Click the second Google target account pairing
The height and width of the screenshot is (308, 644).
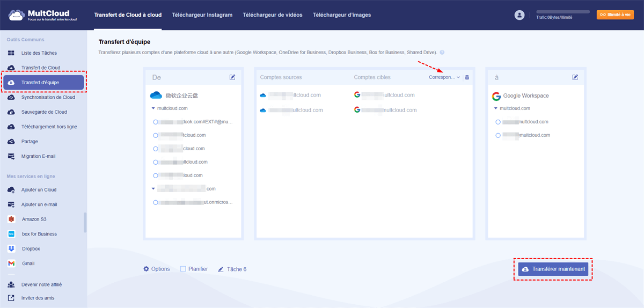(386, 110)
